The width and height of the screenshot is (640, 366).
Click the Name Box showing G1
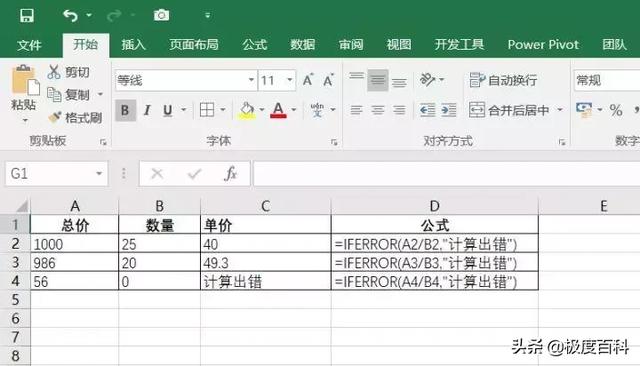pos(57,173)
